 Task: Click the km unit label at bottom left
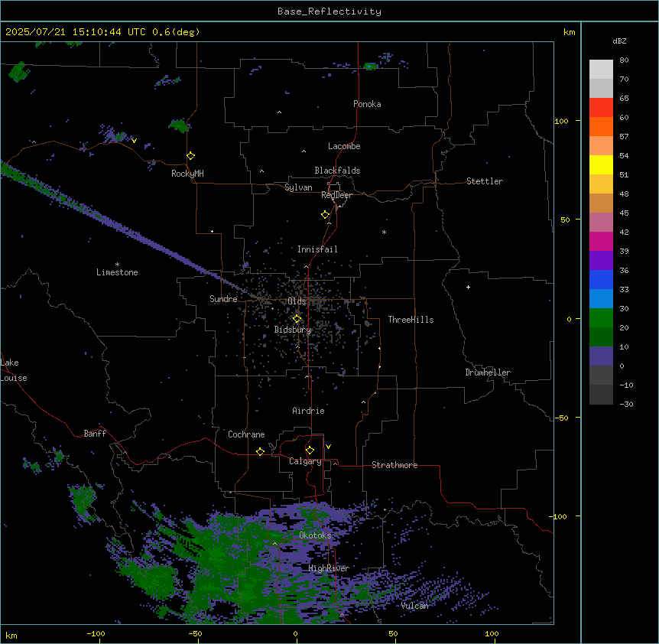coord(11,635)
